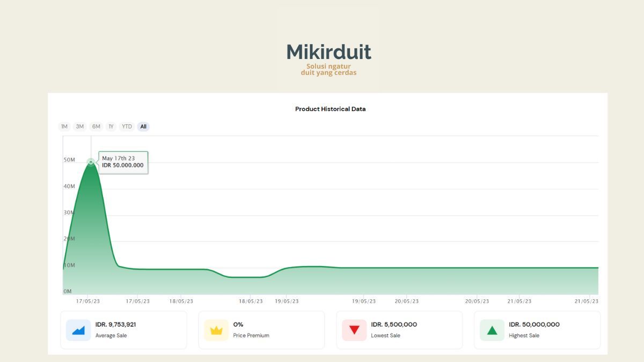The width and height of the screenshot is (644, 362).
Task: Select the 1Y time range
Action: 111,127
